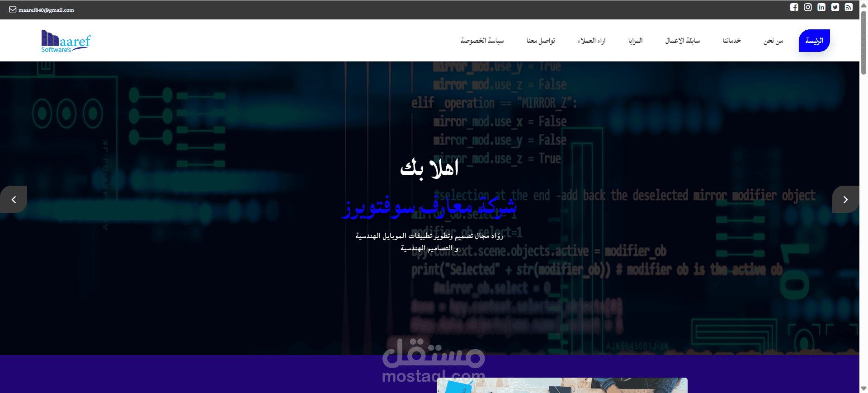Select the الرئيسة home menu item
868x393 pixels.
pyautogui.click(x=814, y=41)
